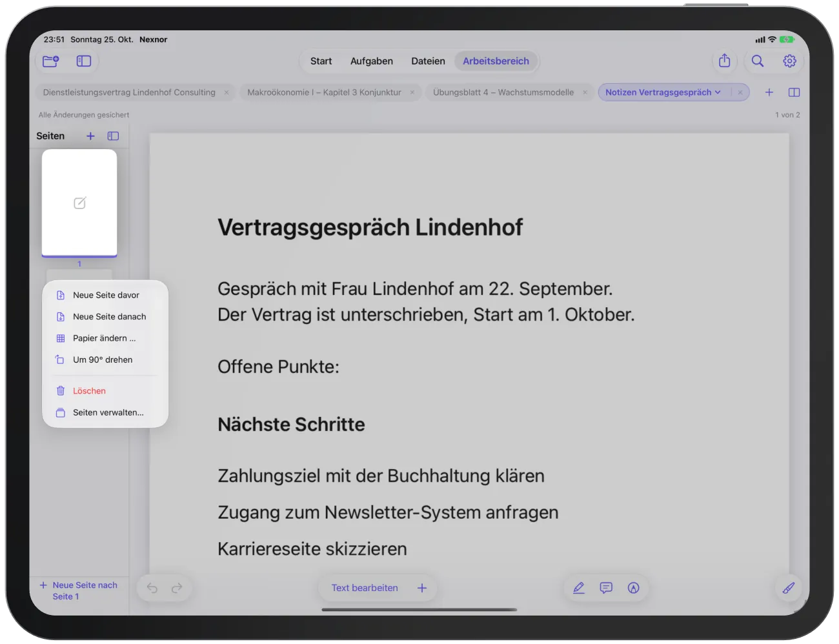
Task: Select the pen annotation tool
Action: (x=579, y=588)
